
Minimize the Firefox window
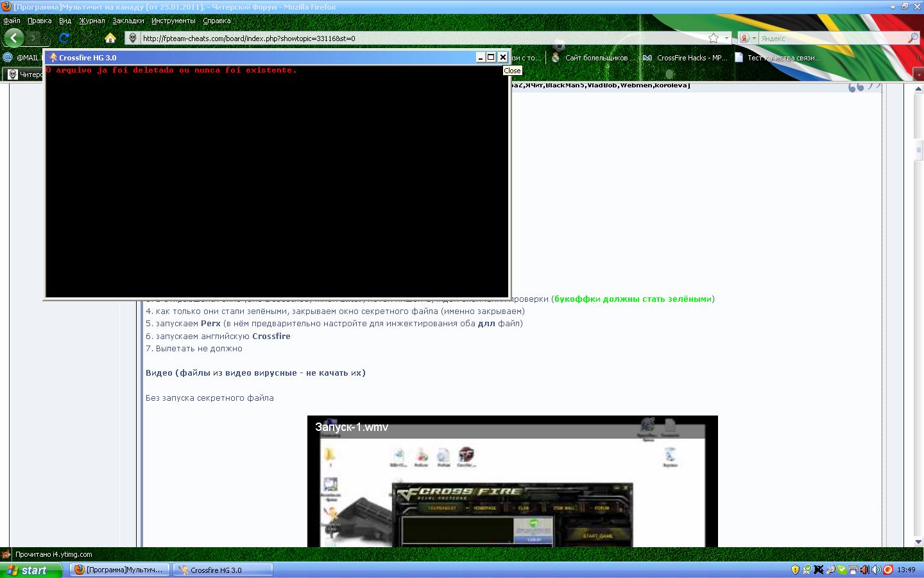click(893, 6)
